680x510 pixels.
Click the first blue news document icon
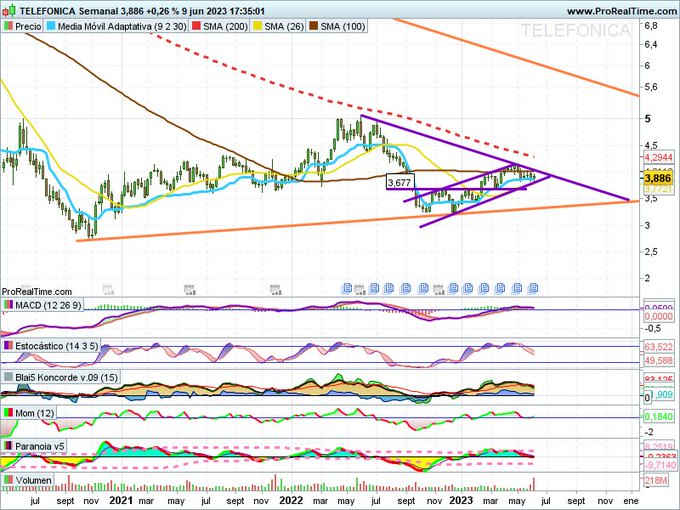(347, 288)
